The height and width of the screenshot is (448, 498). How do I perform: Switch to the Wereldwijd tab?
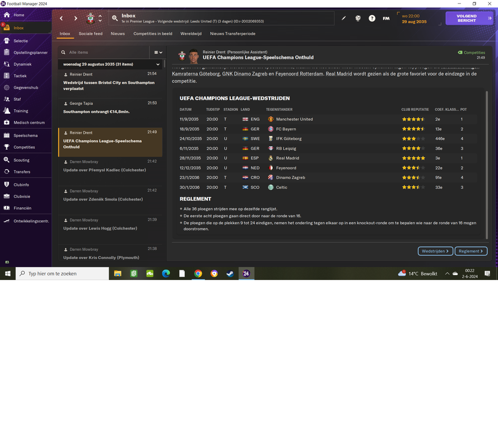191,34
